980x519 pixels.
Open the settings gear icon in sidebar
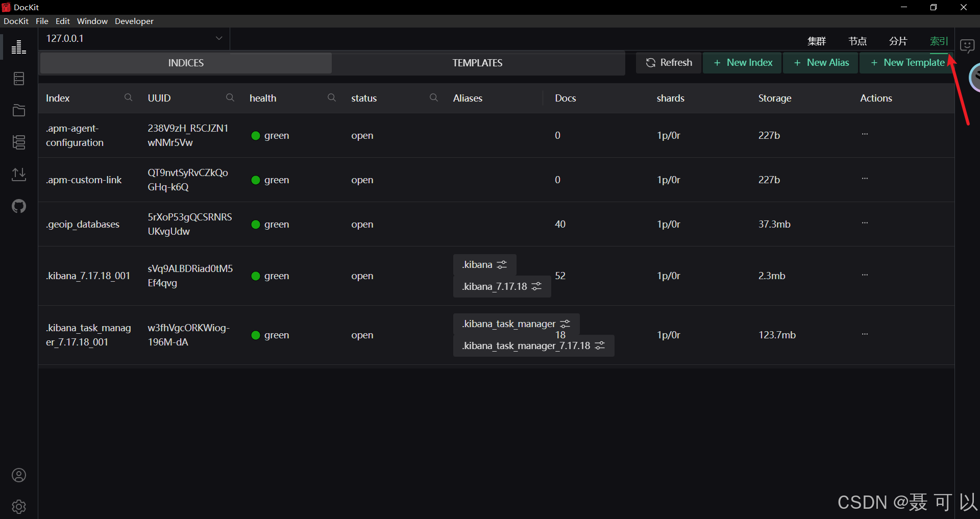(x=19, y=507)
